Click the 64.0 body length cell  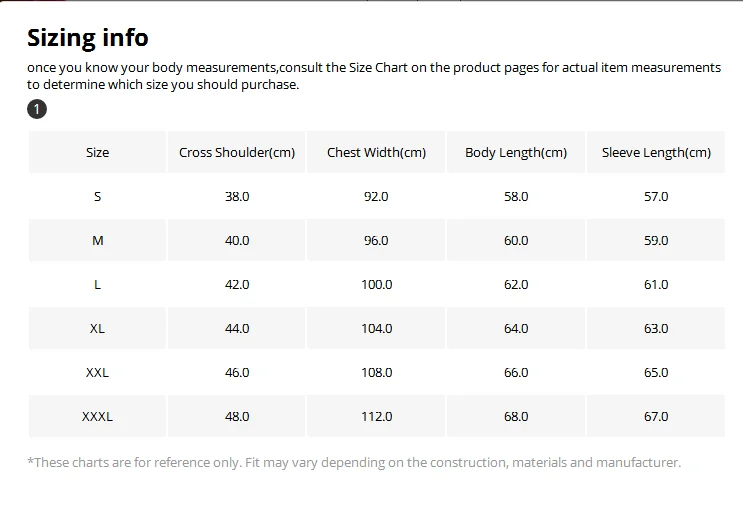pos(516,329)
